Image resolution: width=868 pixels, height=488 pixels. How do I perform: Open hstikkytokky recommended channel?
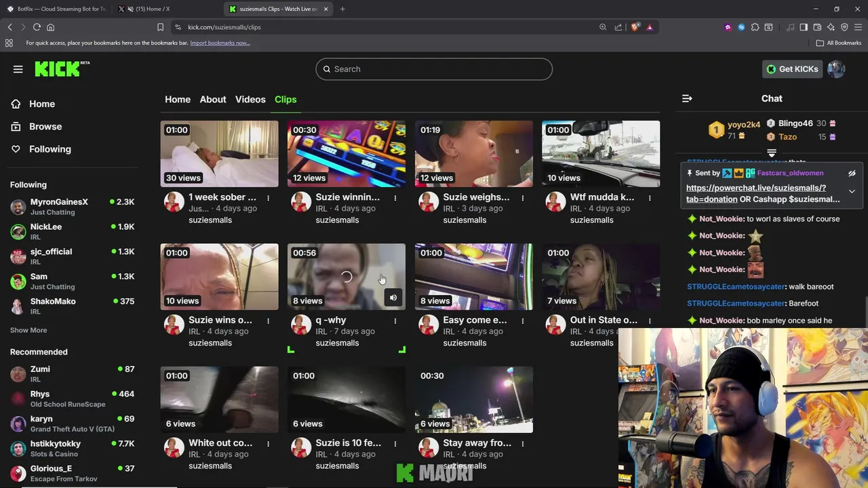click(x=72, y=448)
